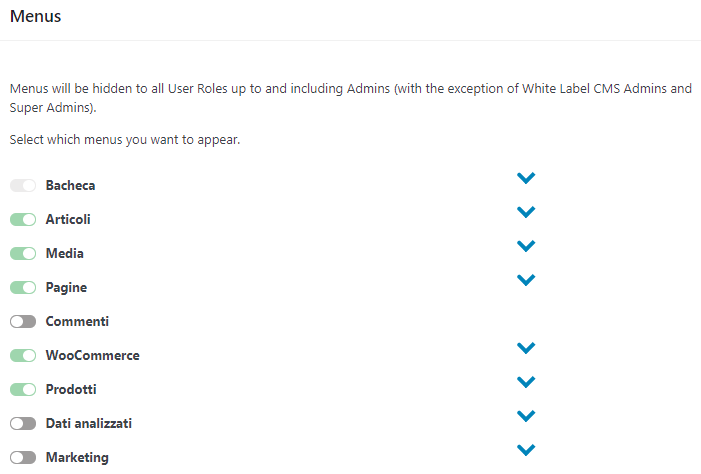This screenshot has width=701, height=474.
Task: Expand the Bacheca submenu chevron
Action: click(526, 178)
